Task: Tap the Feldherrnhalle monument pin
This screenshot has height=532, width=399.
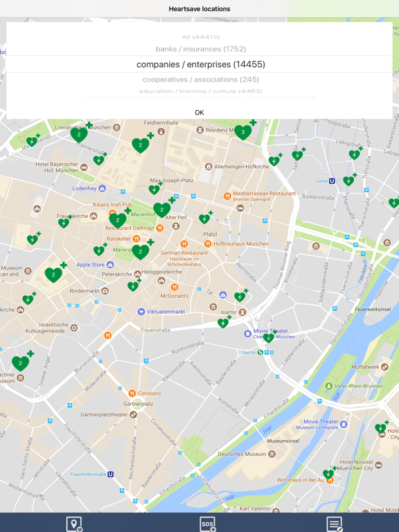Action: point(161,132)
